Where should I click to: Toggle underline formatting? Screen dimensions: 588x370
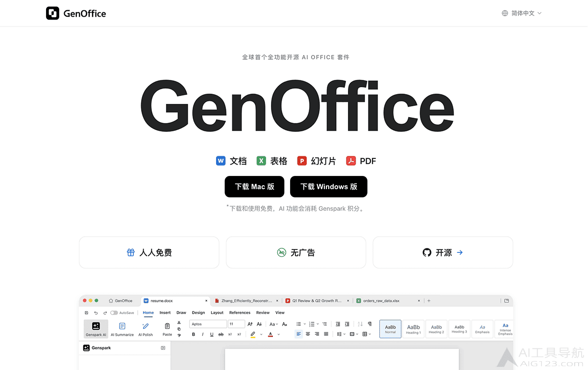tap(212, 334)
